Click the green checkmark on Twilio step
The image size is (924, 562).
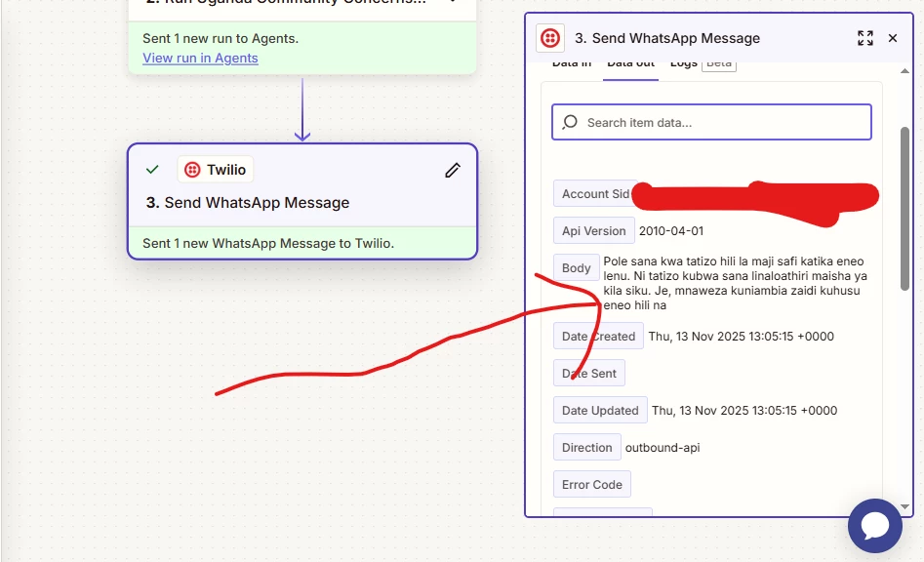pos(152,170)
